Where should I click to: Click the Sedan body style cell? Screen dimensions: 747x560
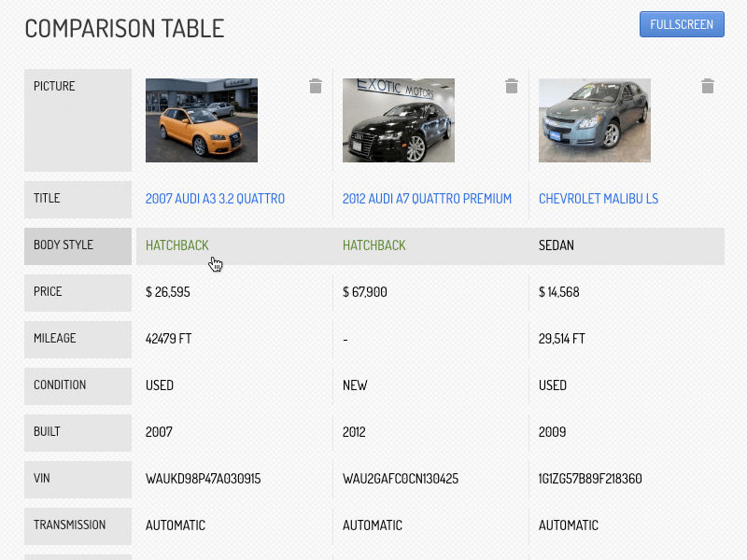(x=557, y=245)
